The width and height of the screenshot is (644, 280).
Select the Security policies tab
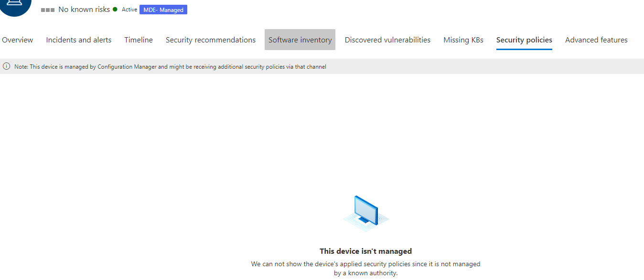[x=524, y=40]
